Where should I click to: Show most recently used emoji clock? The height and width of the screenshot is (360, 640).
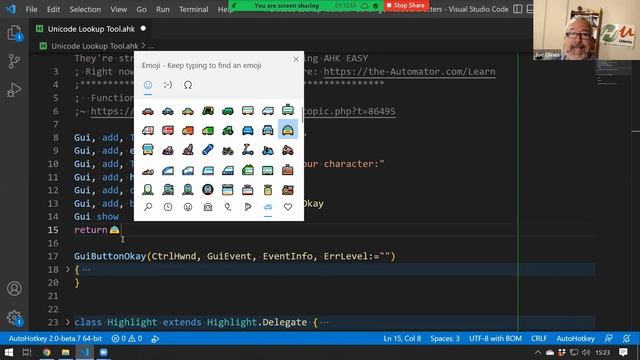pyautogui.click(x=168, y=207)
